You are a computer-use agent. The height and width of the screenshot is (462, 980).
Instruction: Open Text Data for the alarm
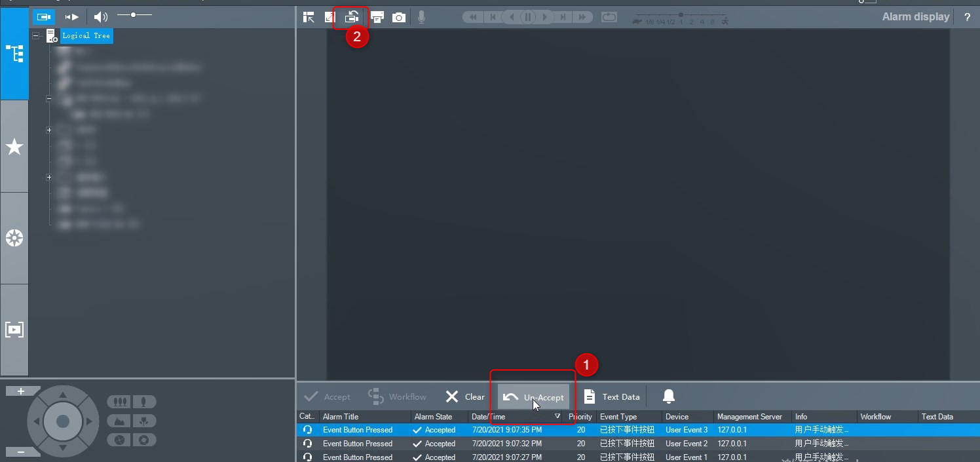[x=612, y=396]
